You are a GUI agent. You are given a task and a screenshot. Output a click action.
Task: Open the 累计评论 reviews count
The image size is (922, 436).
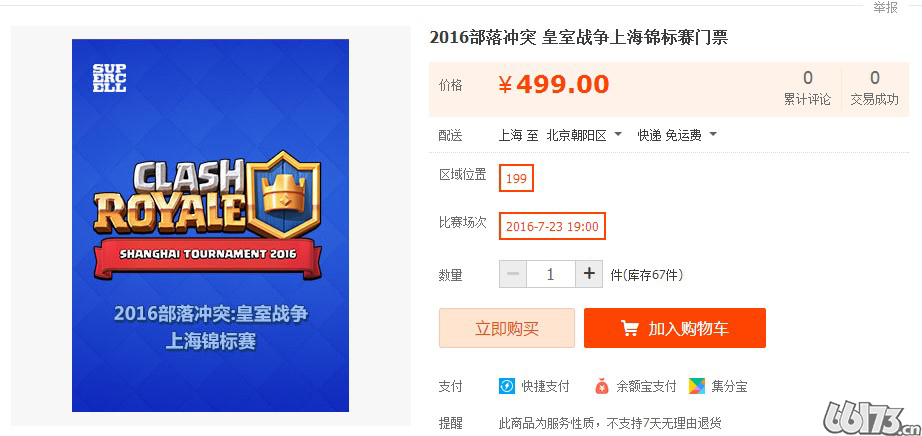(x=807, y=88)
